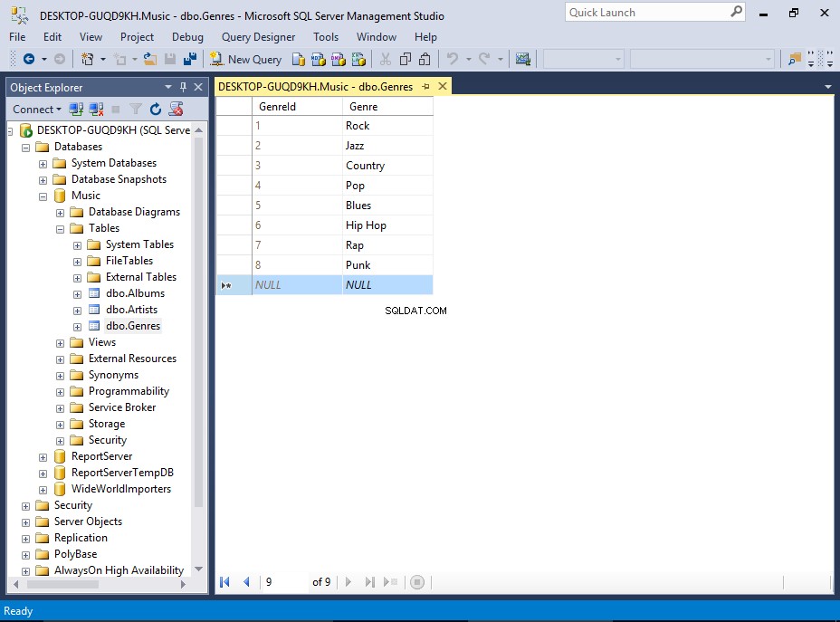Open the Debug menu

pos(187,37)
